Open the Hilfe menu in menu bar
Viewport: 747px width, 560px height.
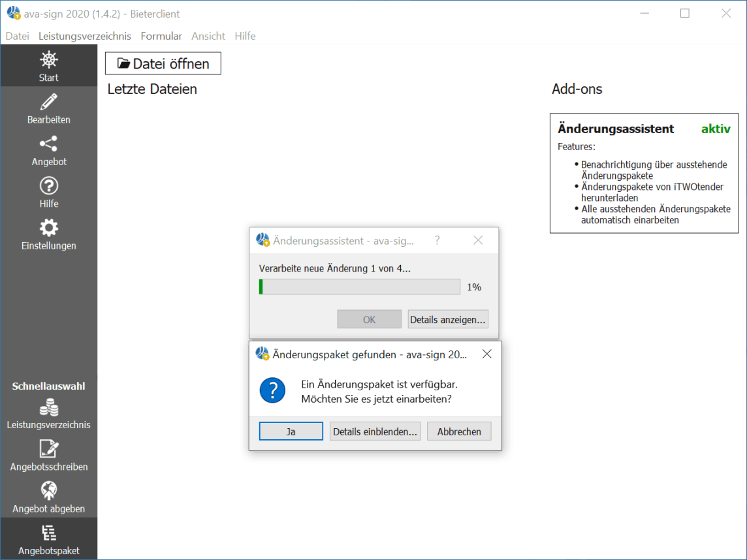click(245, 36)
